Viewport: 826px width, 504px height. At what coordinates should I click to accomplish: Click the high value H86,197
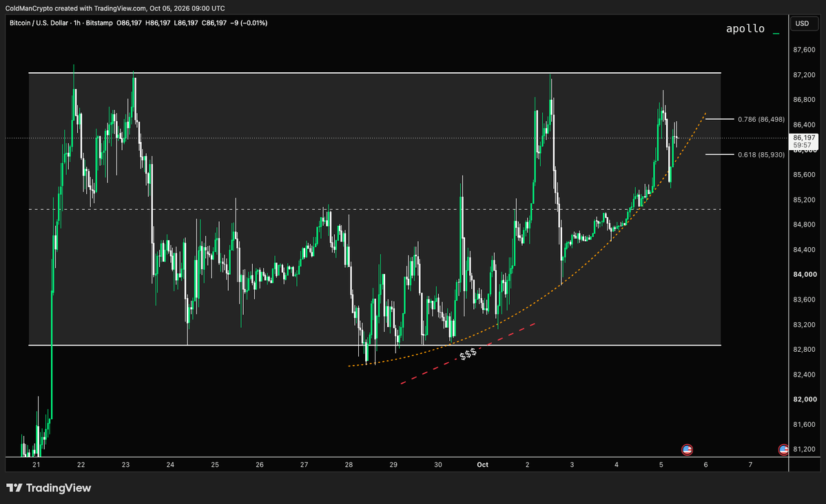158,23
